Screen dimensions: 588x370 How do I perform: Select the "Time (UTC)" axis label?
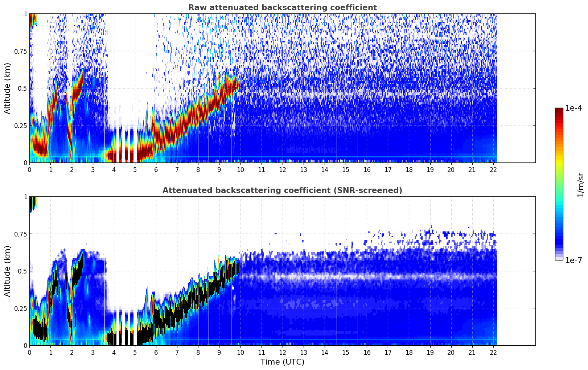click(282, 362)
